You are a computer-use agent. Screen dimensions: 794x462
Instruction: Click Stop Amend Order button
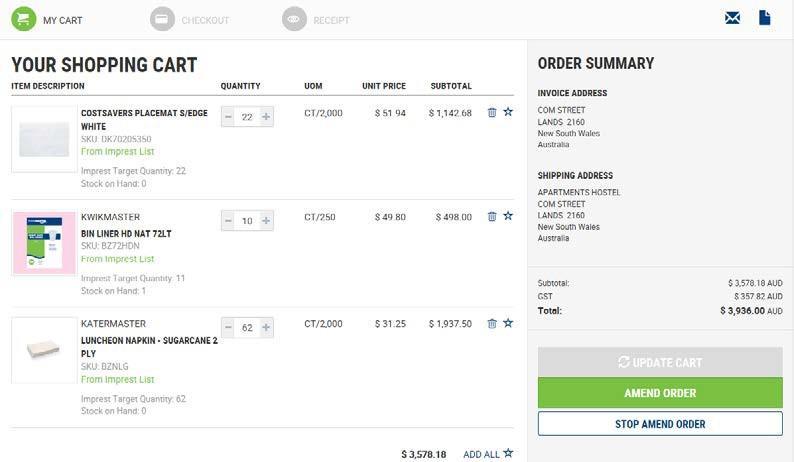click(660, 424)
